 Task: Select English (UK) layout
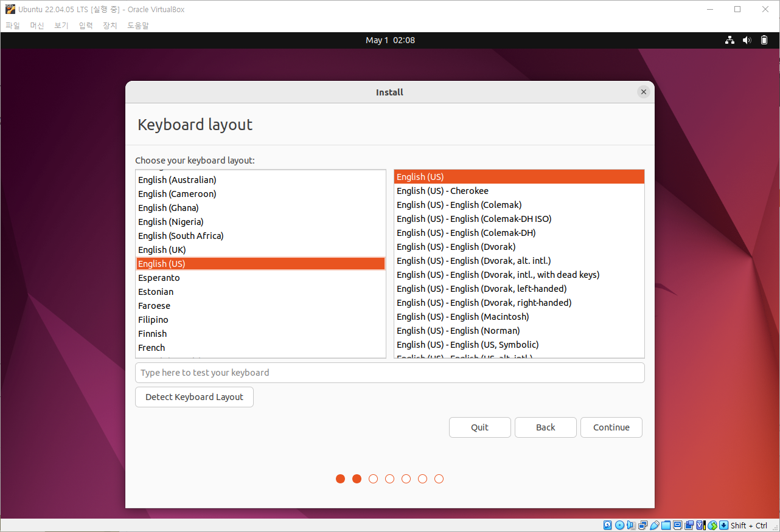260,250
